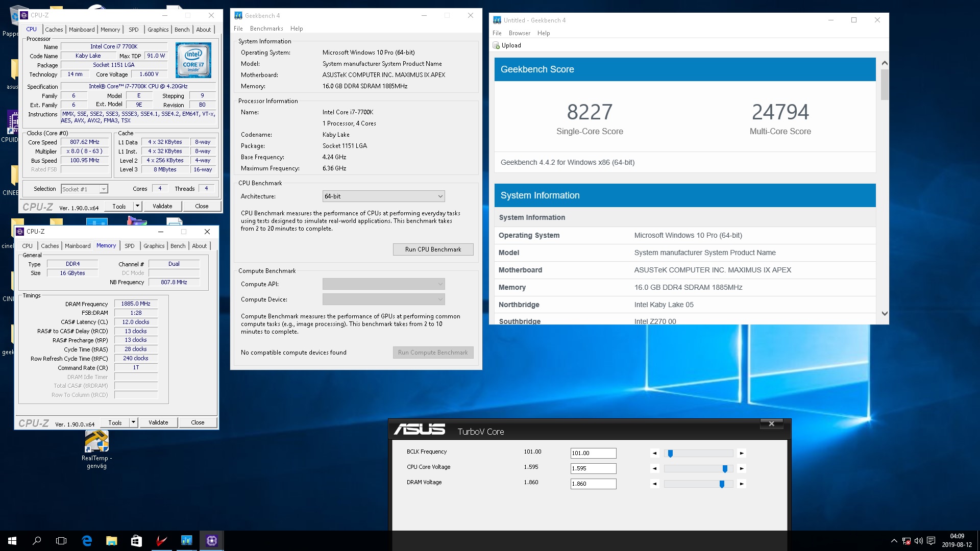Open Caches tab in upper CPU-Z window
This screenshot has height=551, width=980.
pyautogui.click(x=54, y=30)
